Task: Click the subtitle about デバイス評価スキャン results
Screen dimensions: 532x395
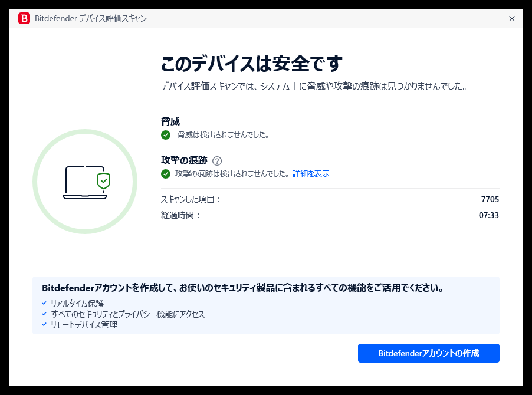Action: click(x=314, y=86)
